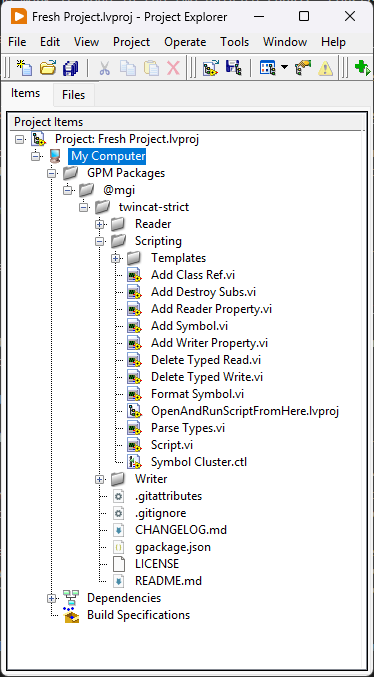
Task: Switch to the Items tab
Action: 25,93
